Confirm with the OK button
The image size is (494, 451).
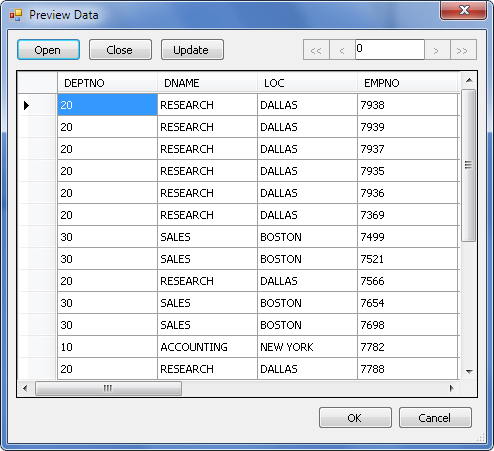click(x=355, y=417)
